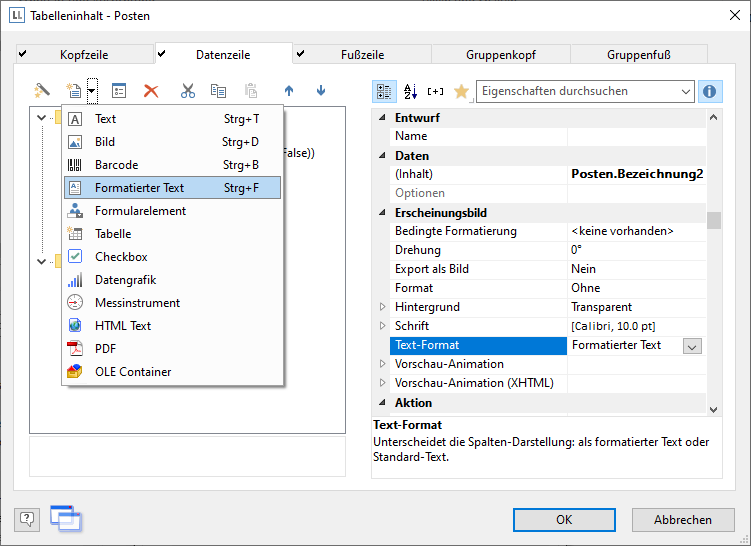This screenshot has width=751, height=546.
Task: Click the Abbrechen button
Action: click(x=683, y=519)
